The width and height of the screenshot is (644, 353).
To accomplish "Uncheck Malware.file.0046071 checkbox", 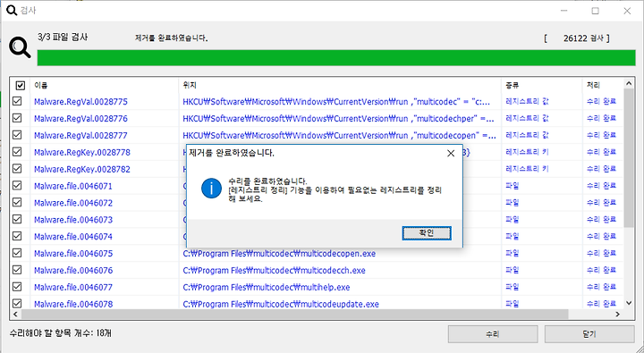I will tap(17, 186).
